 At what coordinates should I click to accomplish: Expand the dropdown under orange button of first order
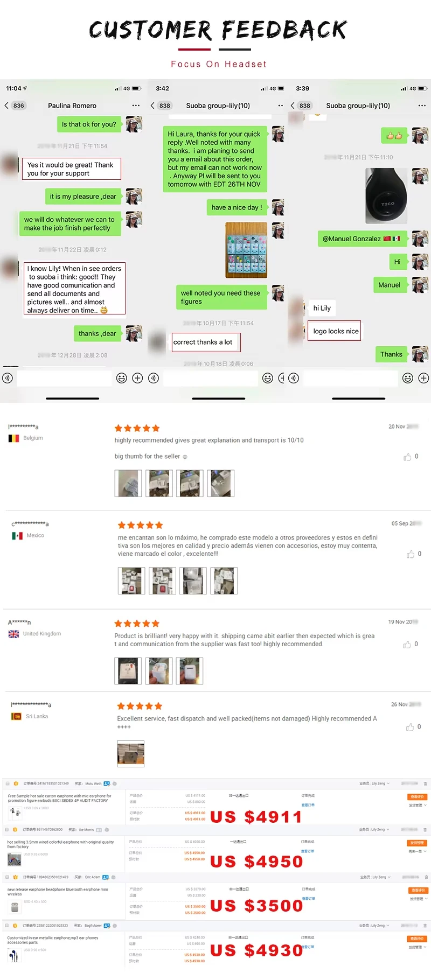(418, 806)
